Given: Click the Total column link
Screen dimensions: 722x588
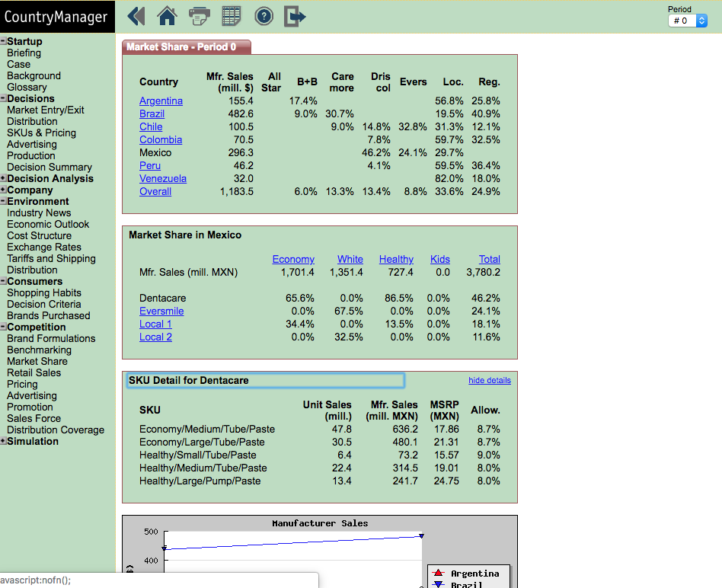Looking at the screenshot, I should click(x=489, y=259).
